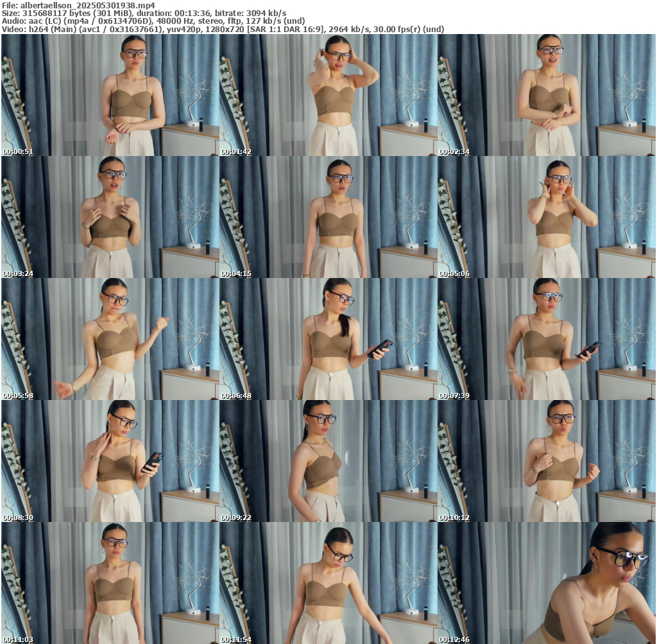
Task: Open the frame at 00:08:30
Action: coord(110,461)
